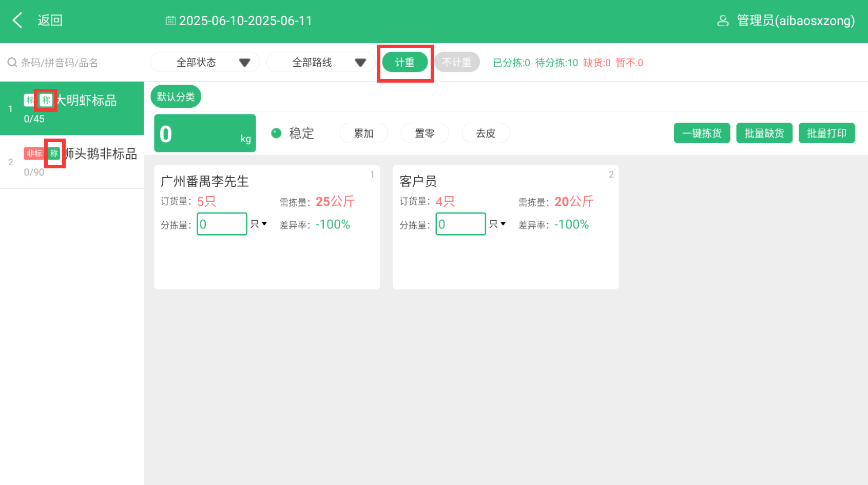Open the 全部状态 dropdown
This screenshot has width=868, height=485.
point(205,63)
